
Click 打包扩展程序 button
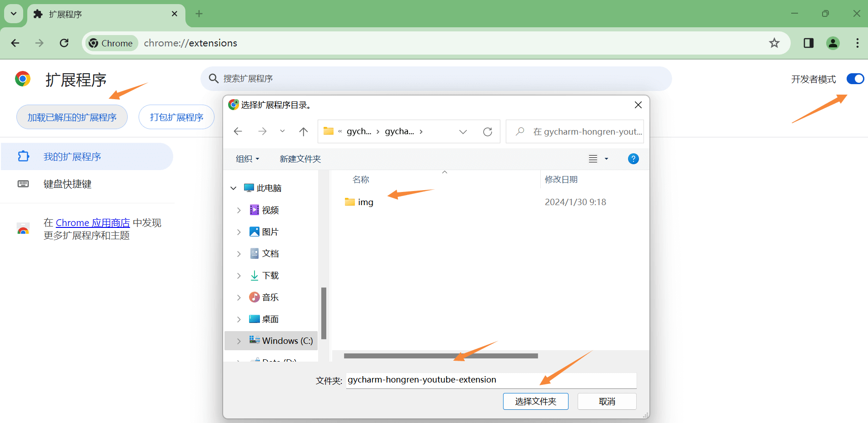176,117
